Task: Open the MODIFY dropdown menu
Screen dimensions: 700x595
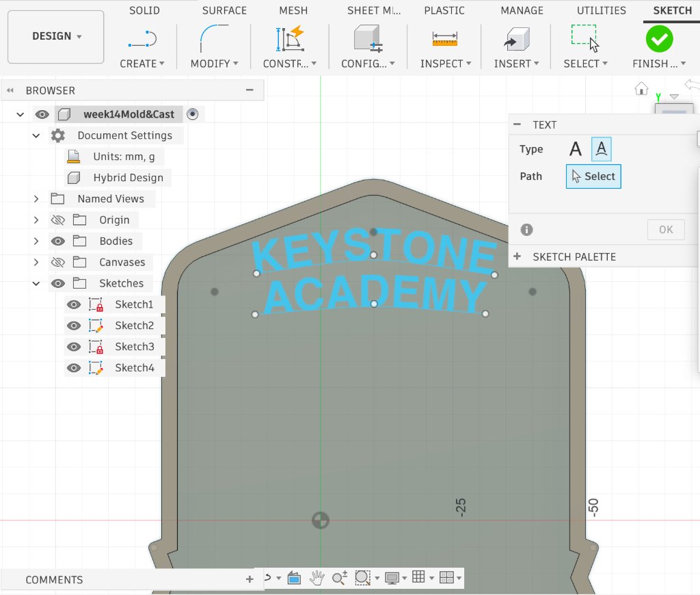Action: pyautogui.click(x=214, y=64)
